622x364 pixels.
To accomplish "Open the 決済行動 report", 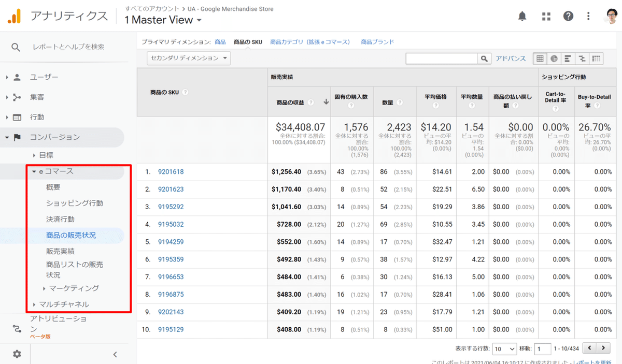I will [60, 219].
